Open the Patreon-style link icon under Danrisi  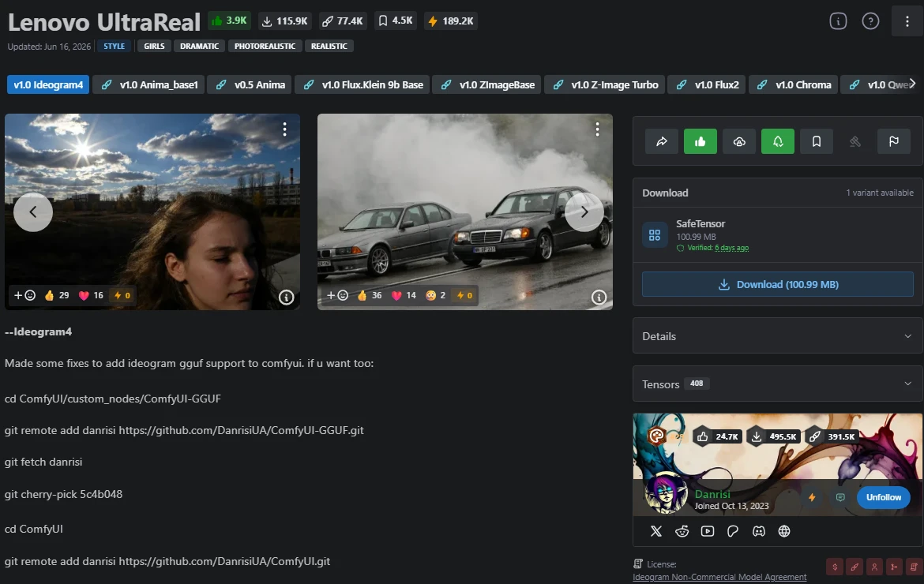click(733, 531)
